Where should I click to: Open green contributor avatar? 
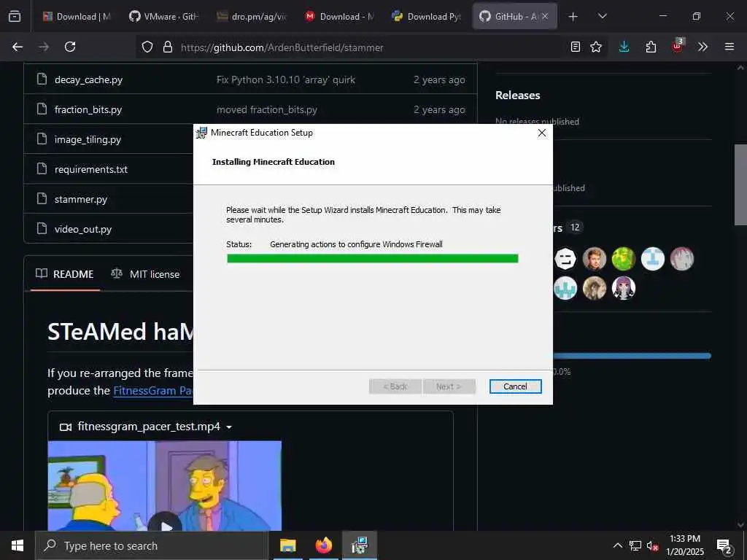(624, 259)
